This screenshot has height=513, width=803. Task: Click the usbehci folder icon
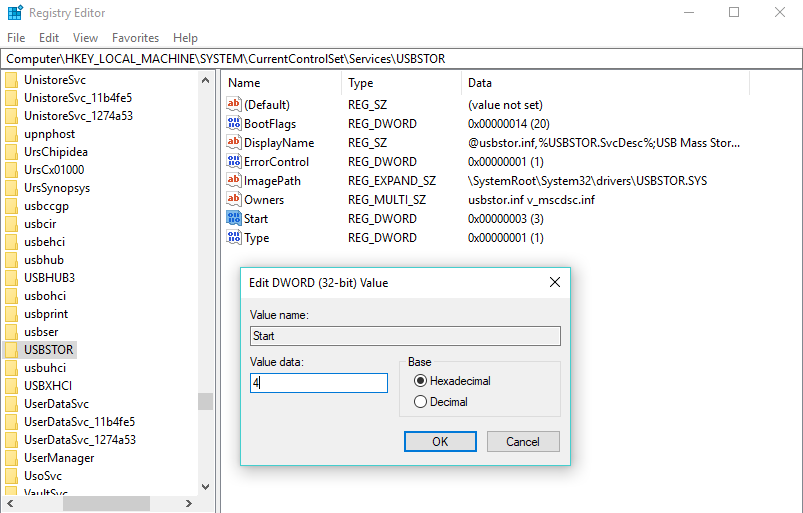click(x=11, y=242)
